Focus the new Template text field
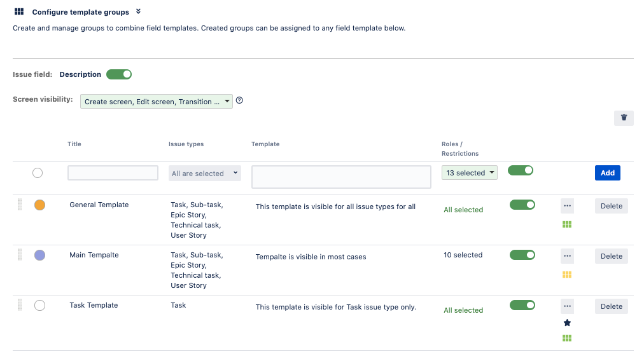Image resolution: width=644 pixels, height=354 pixels. (341, 177)
